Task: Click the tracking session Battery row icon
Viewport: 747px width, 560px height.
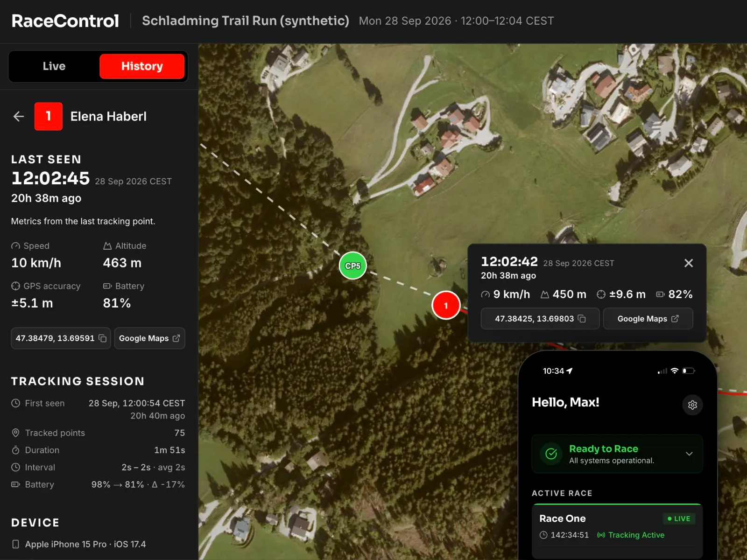Action: 15,484
